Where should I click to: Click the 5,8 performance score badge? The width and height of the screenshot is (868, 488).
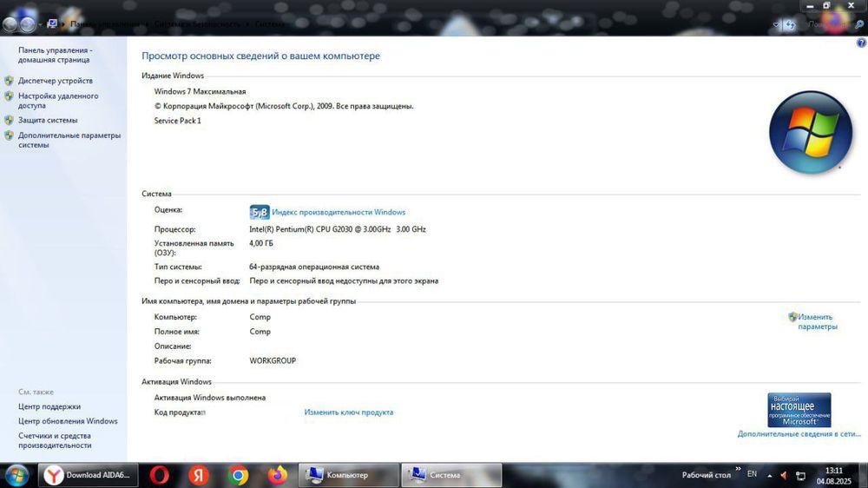tap(260, 212)
